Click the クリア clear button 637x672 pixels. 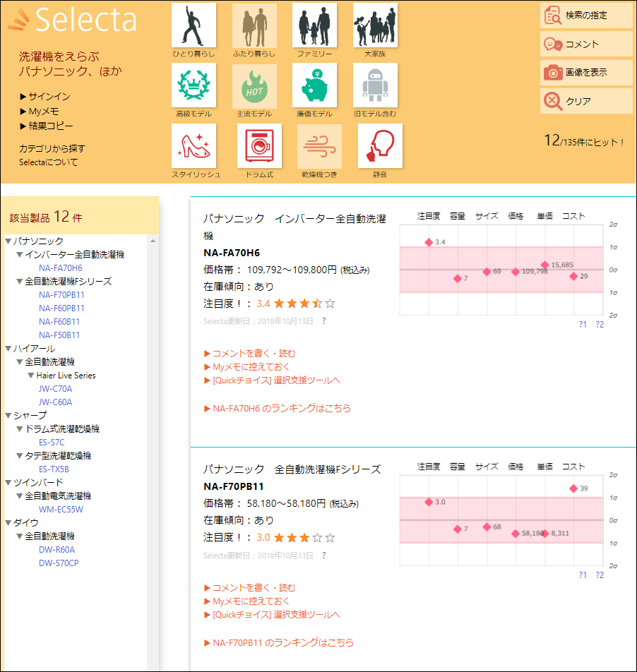pos(585,102)
